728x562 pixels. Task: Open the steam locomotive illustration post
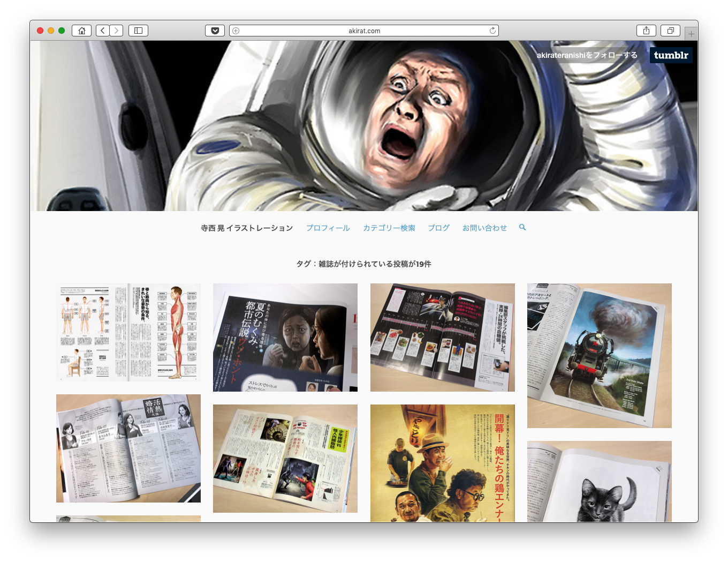[x=600, y=356]
